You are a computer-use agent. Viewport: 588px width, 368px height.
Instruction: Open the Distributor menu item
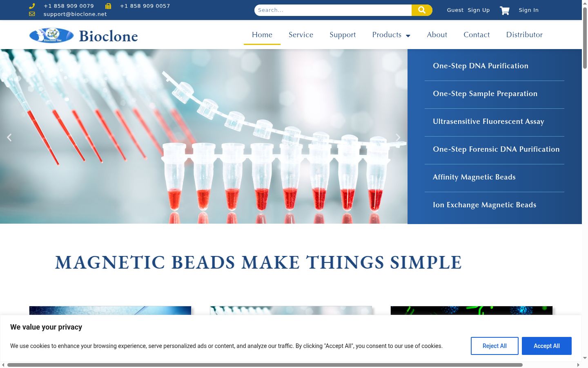point(524,35)
